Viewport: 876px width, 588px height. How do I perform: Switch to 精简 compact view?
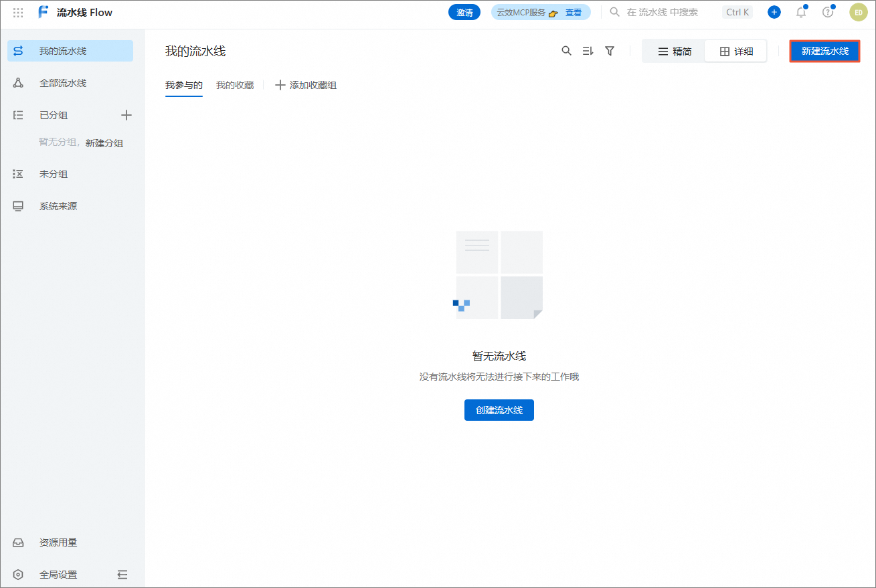click(675, 52)
